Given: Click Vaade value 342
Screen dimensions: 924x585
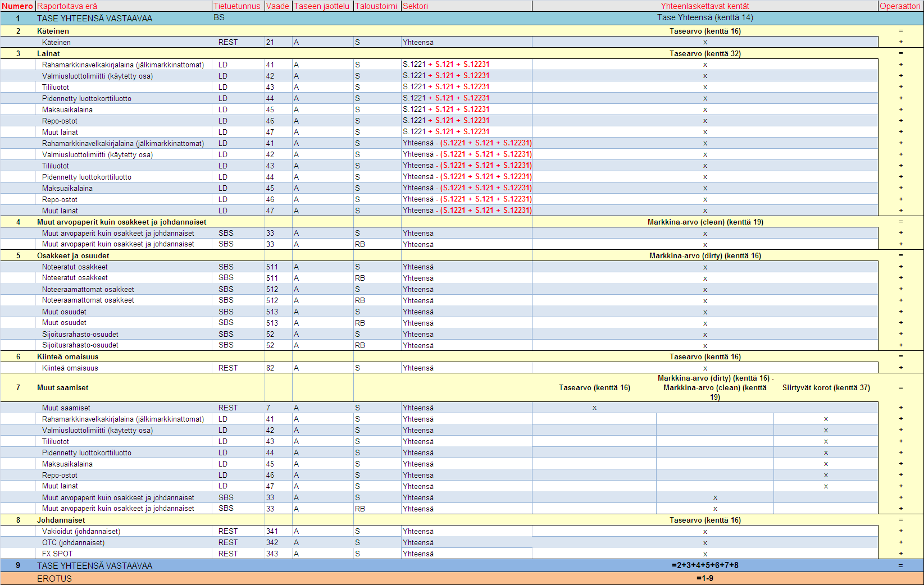Looking at the screenshot, I should pyautogui.click(x=272, y=542).
